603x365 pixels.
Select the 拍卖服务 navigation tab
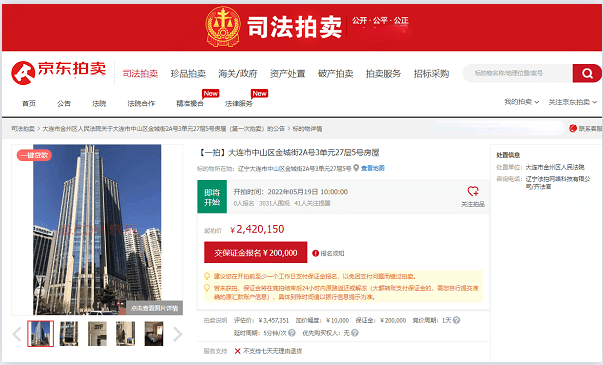point(383,73)
